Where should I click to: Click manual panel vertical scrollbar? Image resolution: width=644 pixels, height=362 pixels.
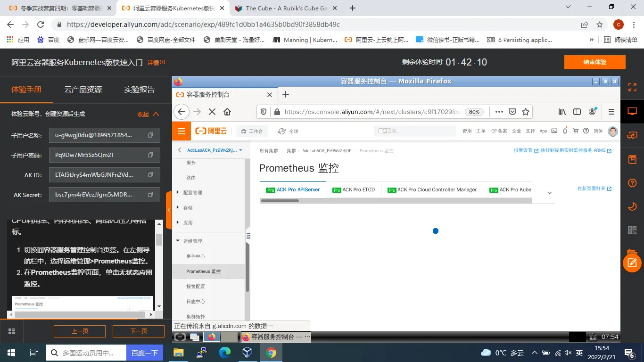coord(159,239)
